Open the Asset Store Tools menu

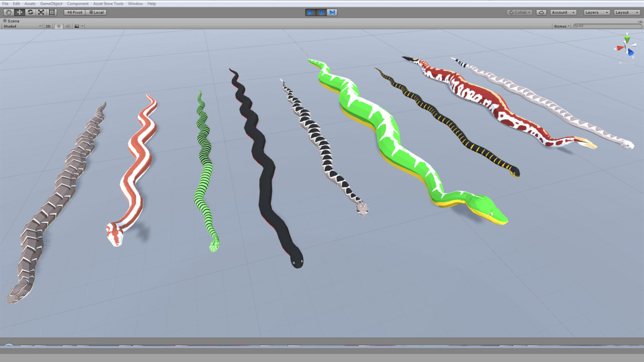pyautogui.click(x=108, y=3)
